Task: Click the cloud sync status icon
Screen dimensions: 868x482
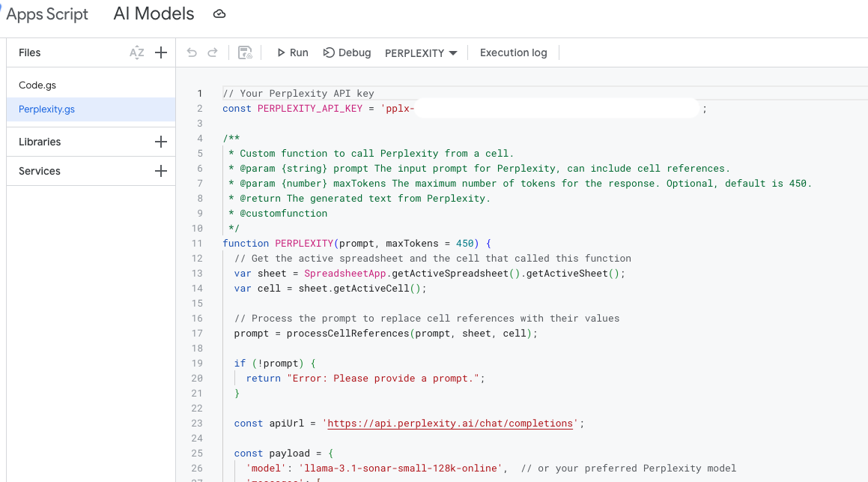Action: pyautogui.click(x=217, y=13)
